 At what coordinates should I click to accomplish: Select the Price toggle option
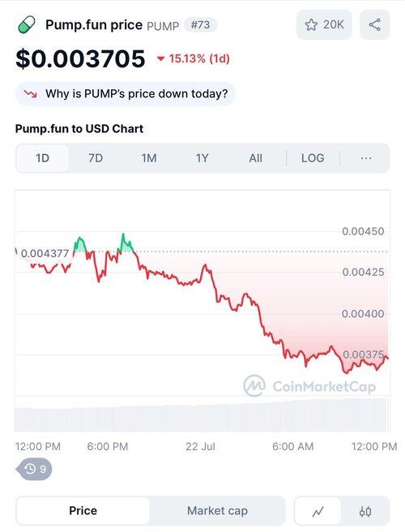(x=83, y=511)
